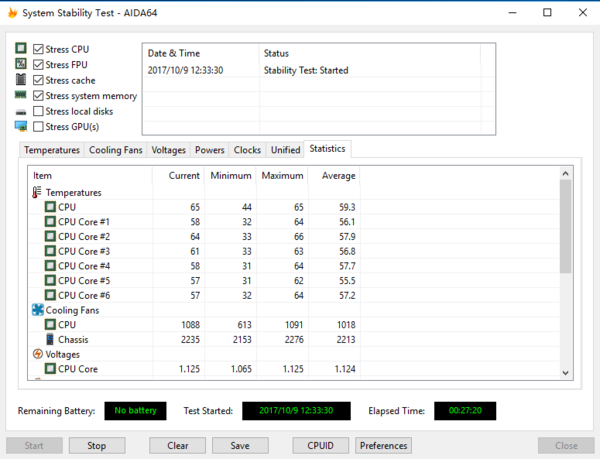600x459 pixels.
Task: Click the CPU Core #3 row icon
Action: [x=50, y=251]
